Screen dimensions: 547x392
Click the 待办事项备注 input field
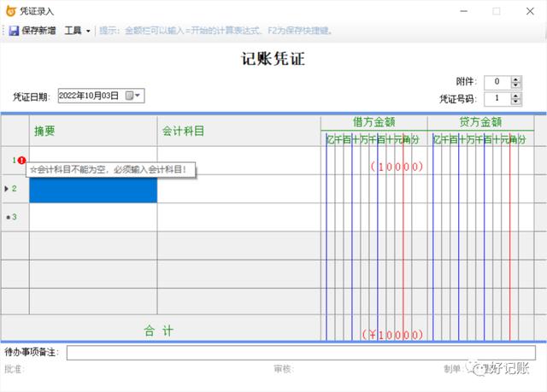tap(301, 353)
